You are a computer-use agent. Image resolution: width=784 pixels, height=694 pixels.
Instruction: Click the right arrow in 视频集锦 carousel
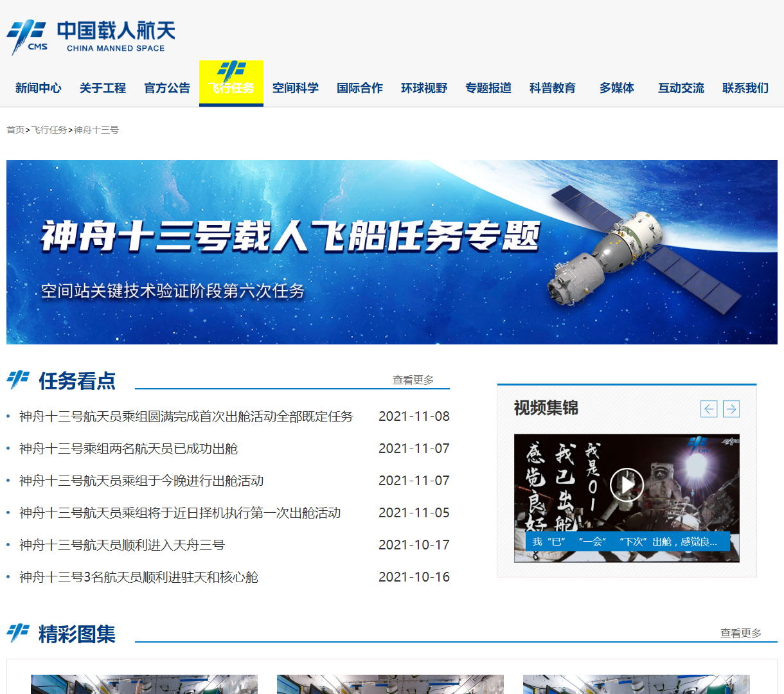point(731,409)
